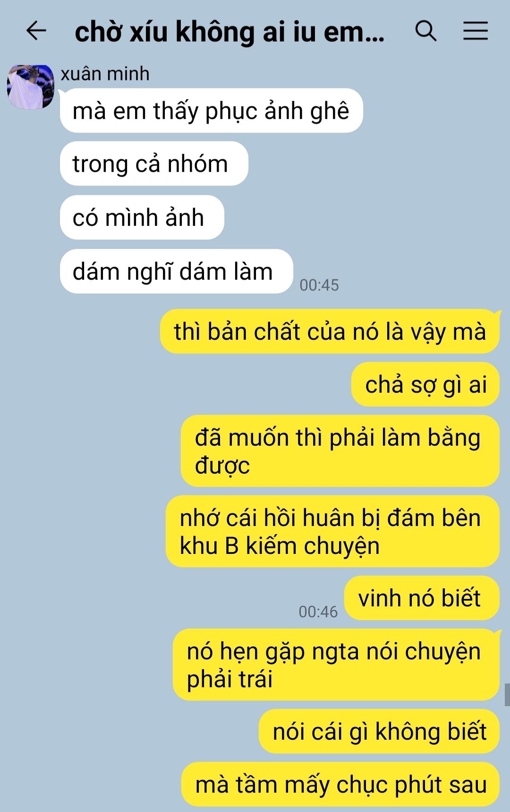Select message 'mà em thấy phục ảnh ghê'
510x812 pixels.
[x=211, y=111]
